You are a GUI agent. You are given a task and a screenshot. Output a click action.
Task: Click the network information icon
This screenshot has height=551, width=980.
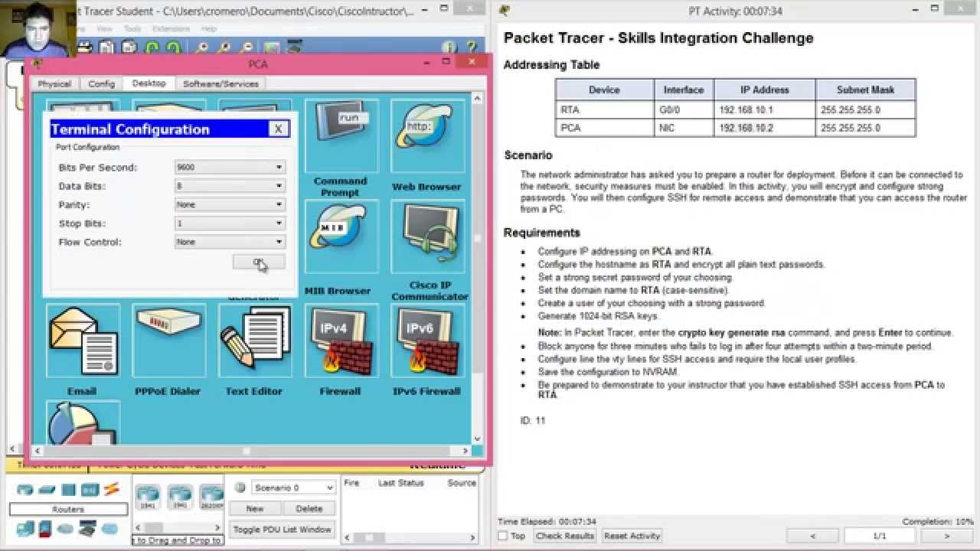(449, 47)
